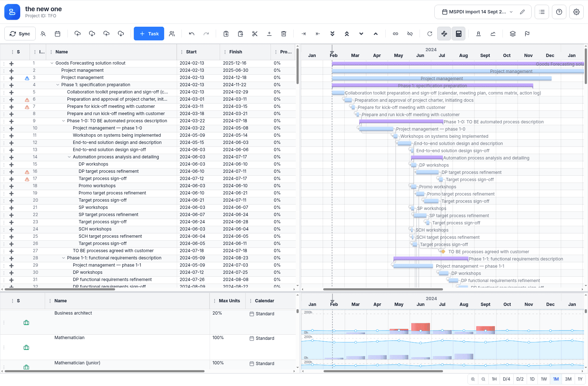Open Start column header menu dots
The height and width of the screenshot is (386, 588).
click(182, 52)
